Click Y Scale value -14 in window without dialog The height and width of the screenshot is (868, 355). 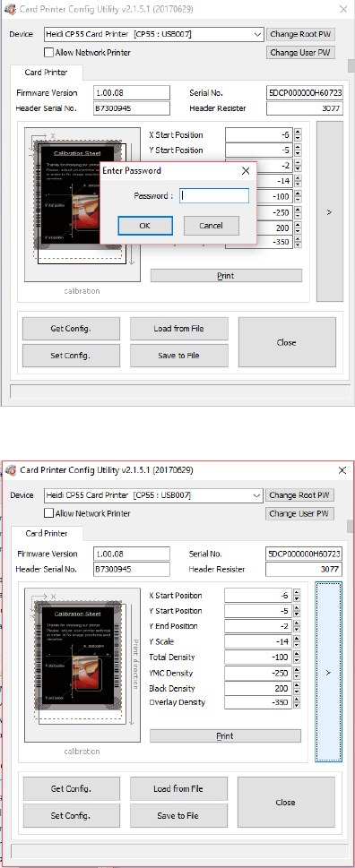(257, 641)
